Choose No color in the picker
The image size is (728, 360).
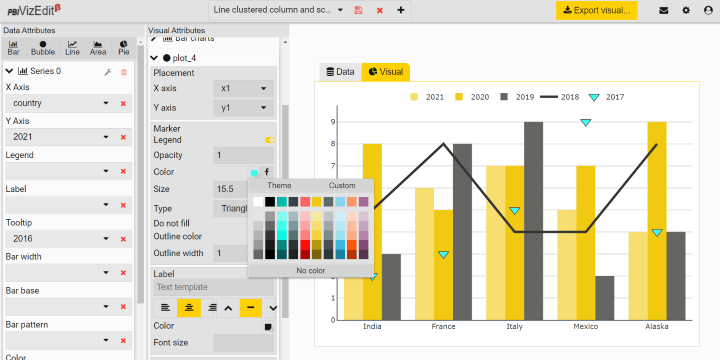click(x=311, y=271)
